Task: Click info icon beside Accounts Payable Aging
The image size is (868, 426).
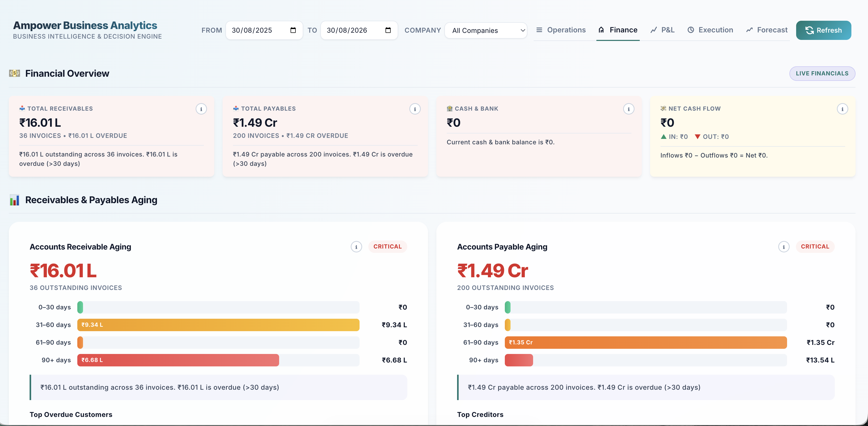Action: pos(783,247)
